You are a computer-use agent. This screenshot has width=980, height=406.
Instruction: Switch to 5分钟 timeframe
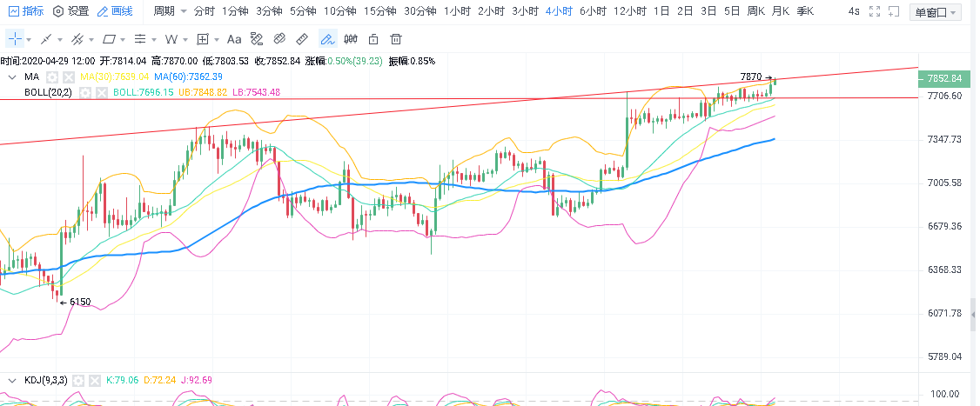pyautogui.click(x=303, y=10)
